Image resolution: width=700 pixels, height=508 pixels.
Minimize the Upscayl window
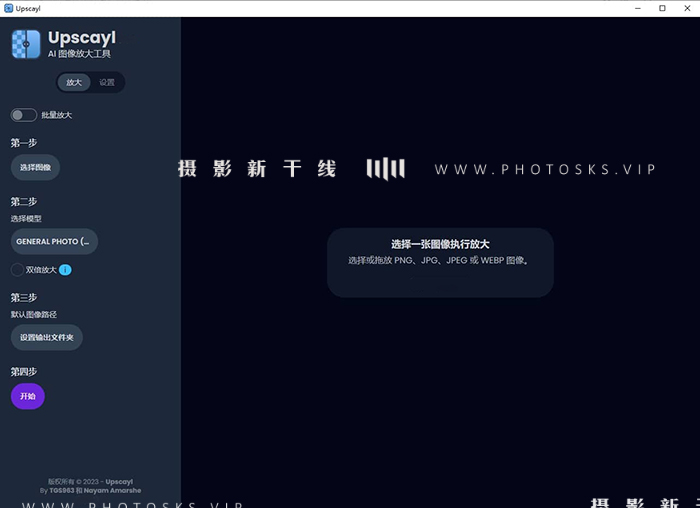(638, 8)
